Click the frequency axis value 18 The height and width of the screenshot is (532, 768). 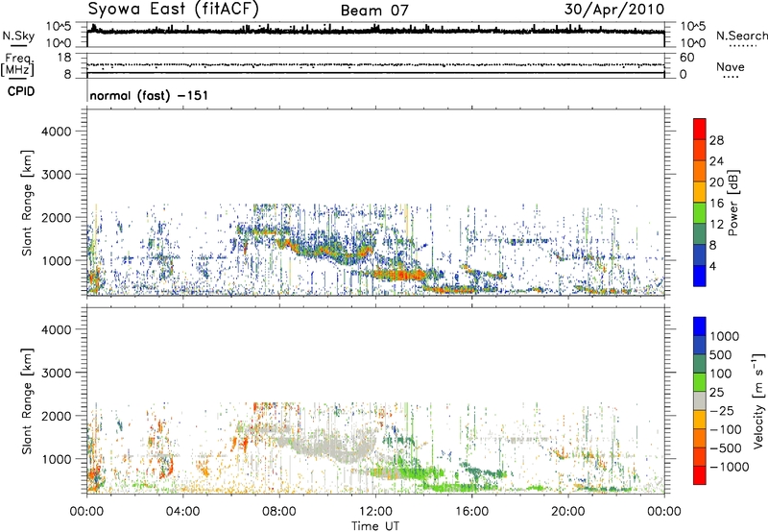[x=64, y=58]
